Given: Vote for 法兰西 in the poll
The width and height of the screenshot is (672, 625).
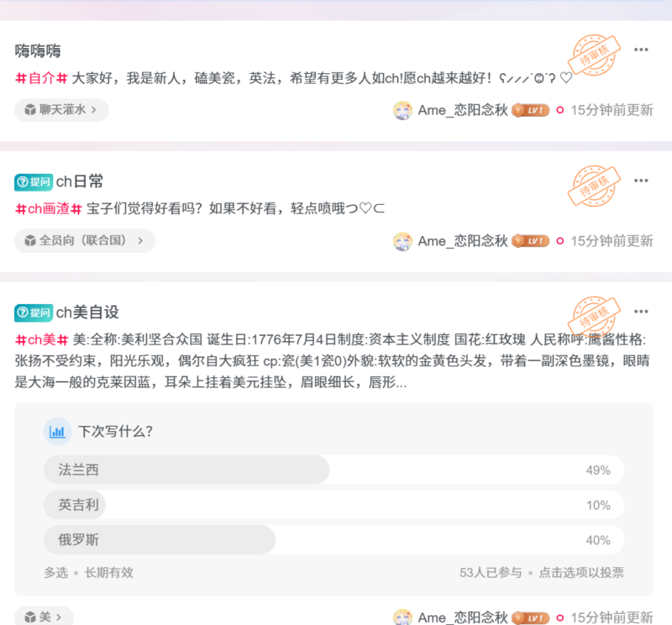Looking at the screenshot, I should [x=252, y=470].
